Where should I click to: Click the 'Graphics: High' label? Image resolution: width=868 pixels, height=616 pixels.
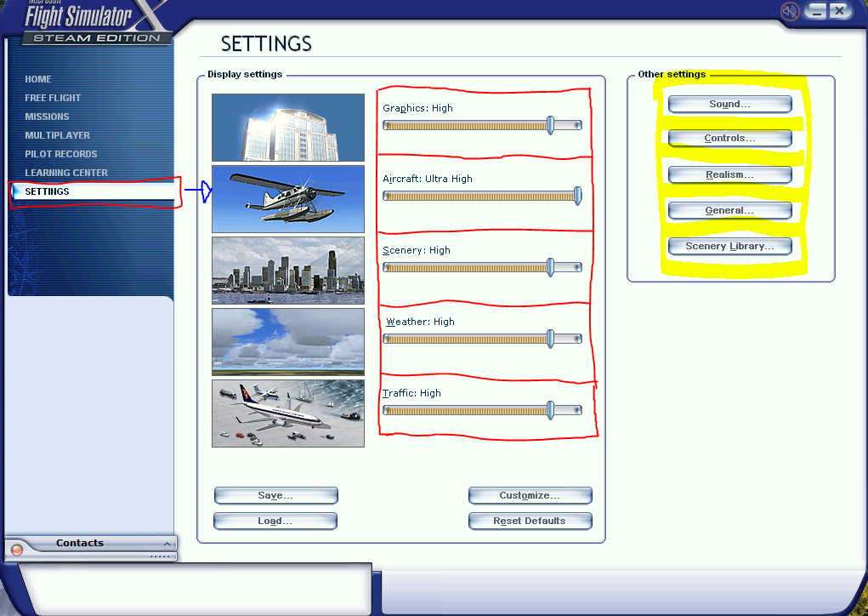point(417,108)
